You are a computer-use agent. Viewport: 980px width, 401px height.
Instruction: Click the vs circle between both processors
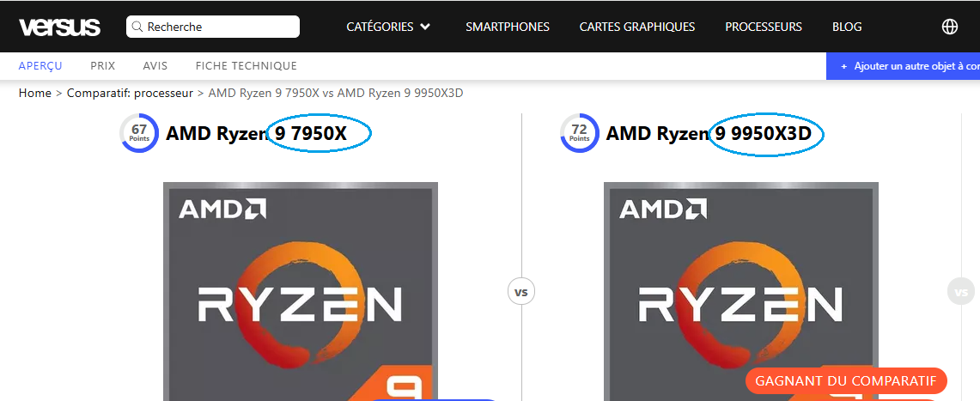point(521,292)
